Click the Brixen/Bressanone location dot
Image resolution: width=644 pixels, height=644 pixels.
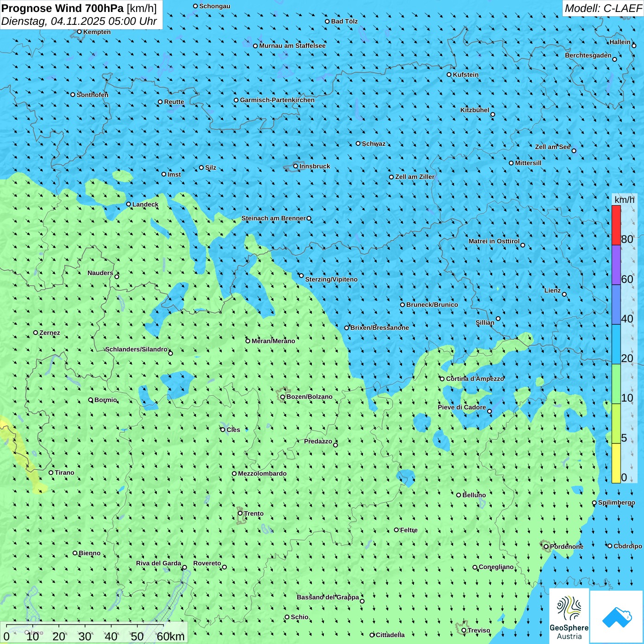tap(347, 328)
